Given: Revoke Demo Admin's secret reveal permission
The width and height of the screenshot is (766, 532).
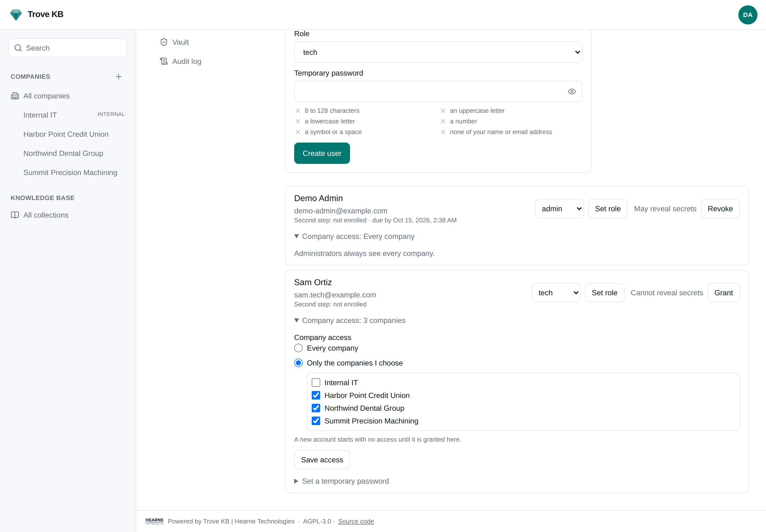Looking at the screenshot, I should click(x=720, y=209).
